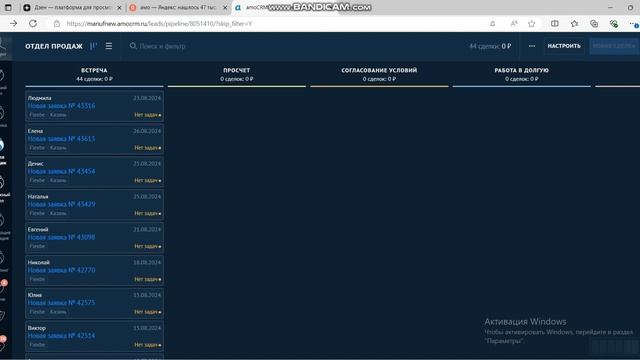Switch to list view icon
Screen dimensions: 640x360
pos(109,46)
